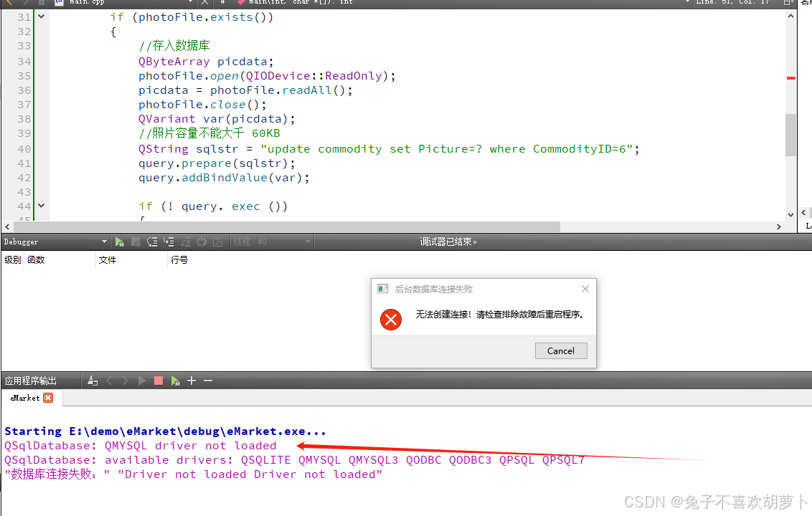Click the picdata = photoFile.readAll() line
The image size is (812, 516).
pos(245,90)
